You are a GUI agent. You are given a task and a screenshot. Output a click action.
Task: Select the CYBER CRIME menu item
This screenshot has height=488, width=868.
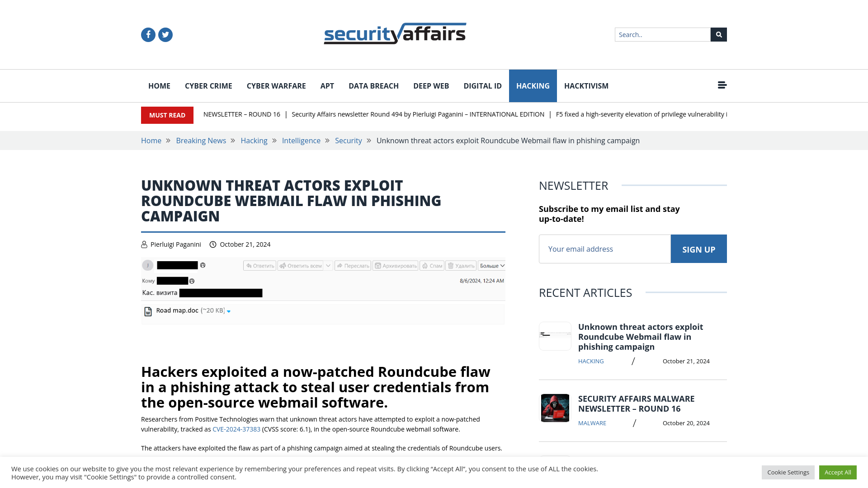pos(208,86)
